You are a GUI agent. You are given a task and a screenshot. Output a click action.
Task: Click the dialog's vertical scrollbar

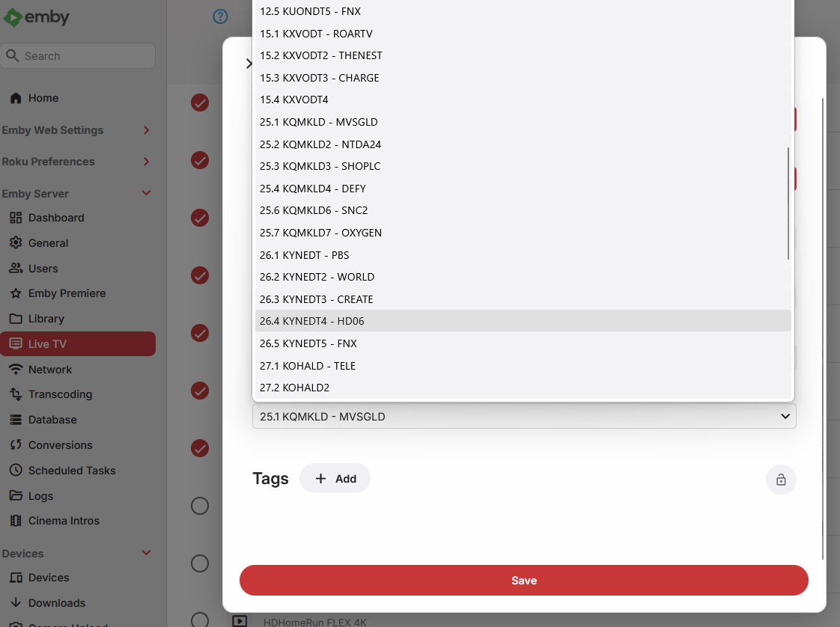[x=823, y=328]
